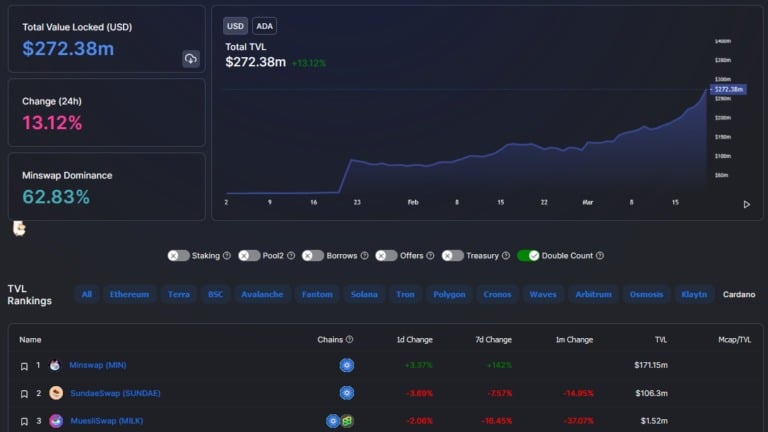Filter rankings by Ethereum

pyautogui.click(x=129, y=294)
